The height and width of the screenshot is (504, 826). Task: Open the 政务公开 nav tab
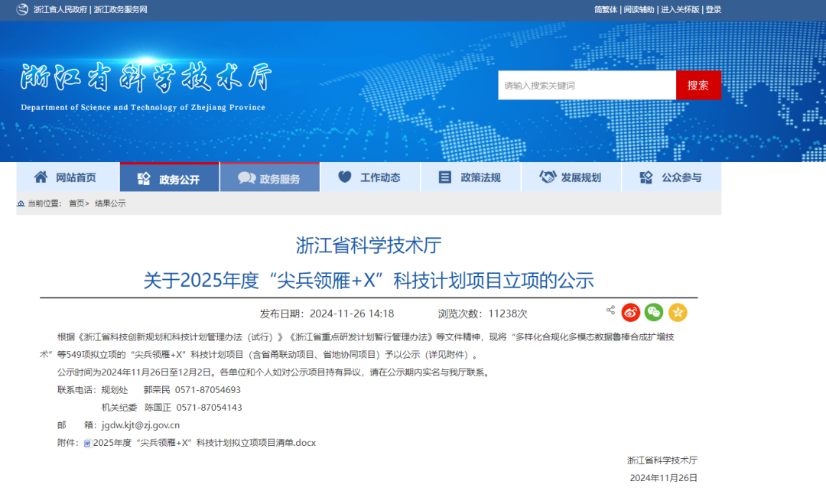click(x=170, y=177)
